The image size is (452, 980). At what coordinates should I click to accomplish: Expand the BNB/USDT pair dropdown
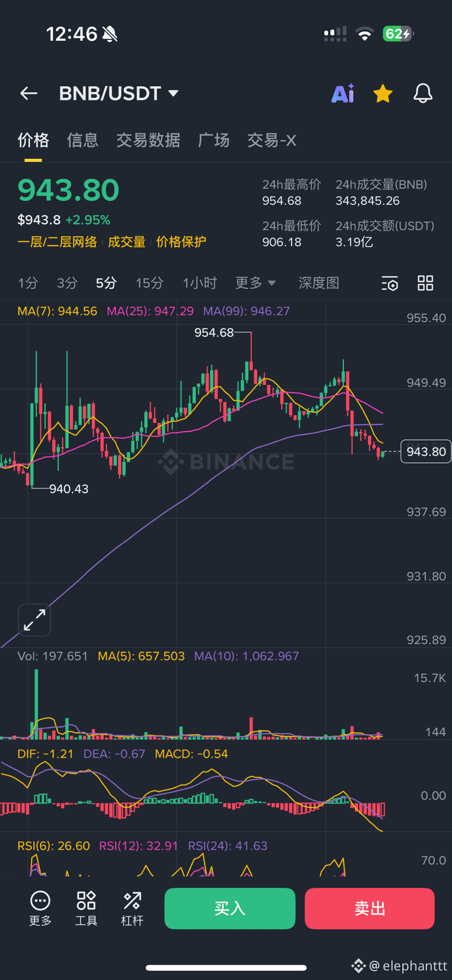click(119, 93)
